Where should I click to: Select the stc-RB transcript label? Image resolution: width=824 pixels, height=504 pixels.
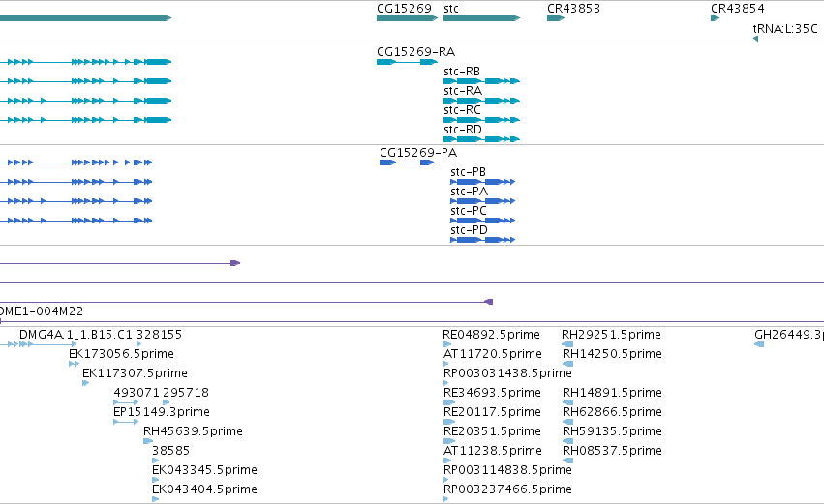pyautogui.click(x=462, y=72)
